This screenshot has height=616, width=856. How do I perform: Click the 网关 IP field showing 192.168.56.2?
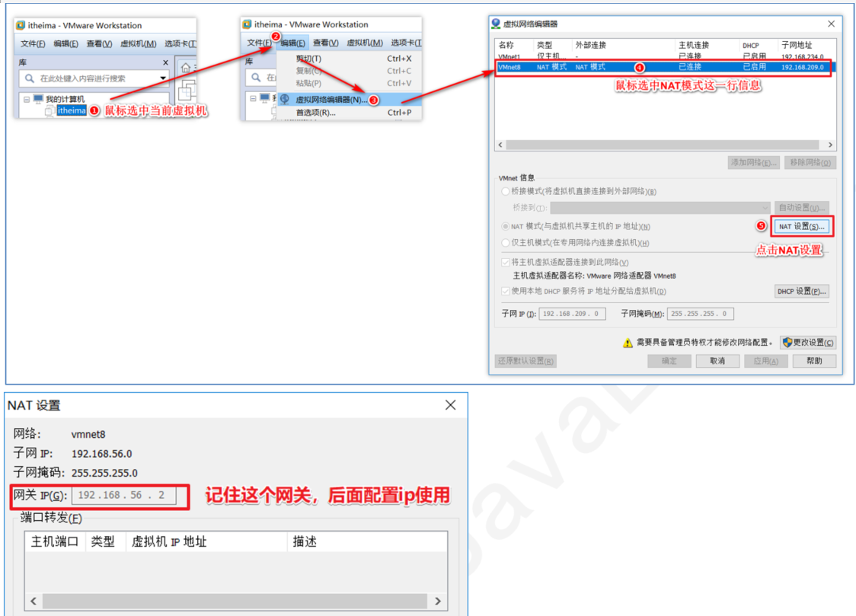(124, 496)
